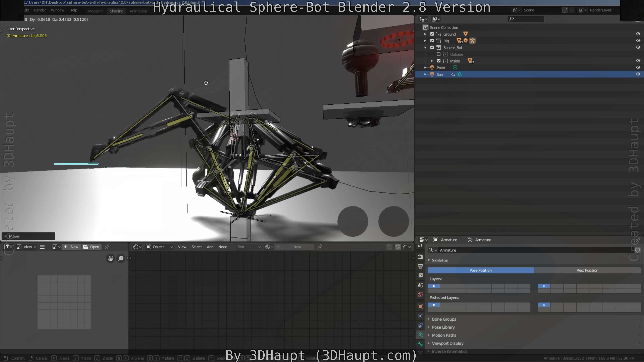Hide the Point light via eye icon
Viewport: 644px width, 362px height.
638,67
